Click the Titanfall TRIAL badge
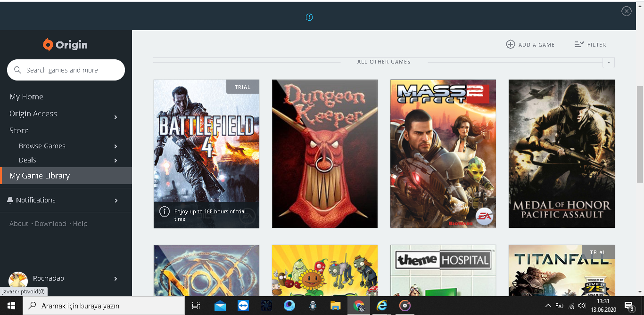The height and width of the screenshot is (315, 644). (x=598, y=252)
